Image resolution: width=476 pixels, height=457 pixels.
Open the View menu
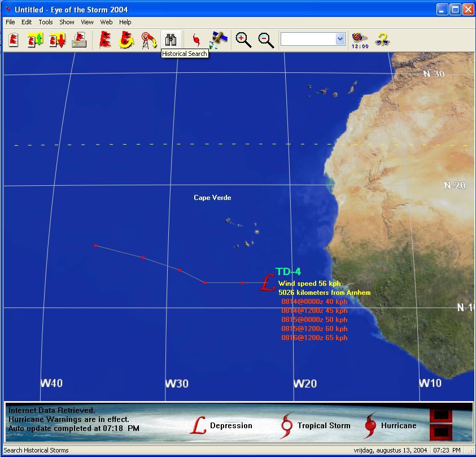coord(87,22)
